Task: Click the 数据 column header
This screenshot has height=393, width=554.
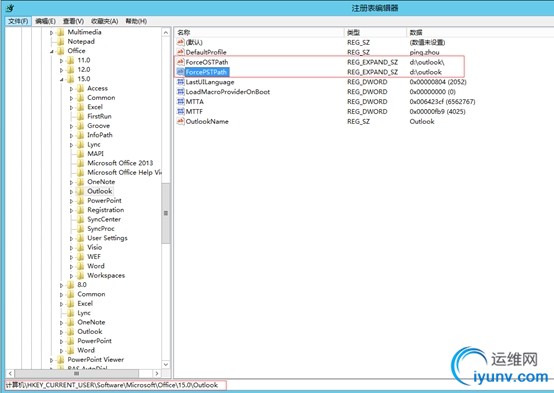Action: click(480, 33)
